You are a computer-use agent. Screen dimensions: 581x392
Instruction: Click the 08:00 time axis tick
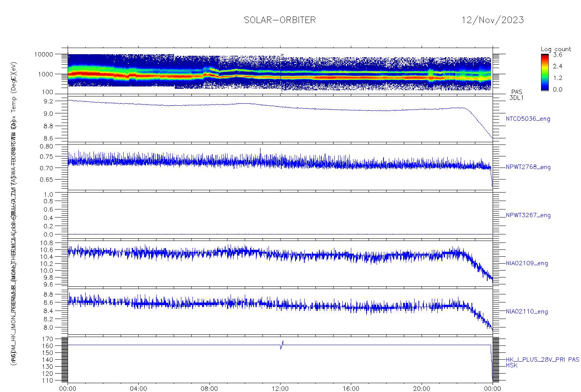(209, 389)
